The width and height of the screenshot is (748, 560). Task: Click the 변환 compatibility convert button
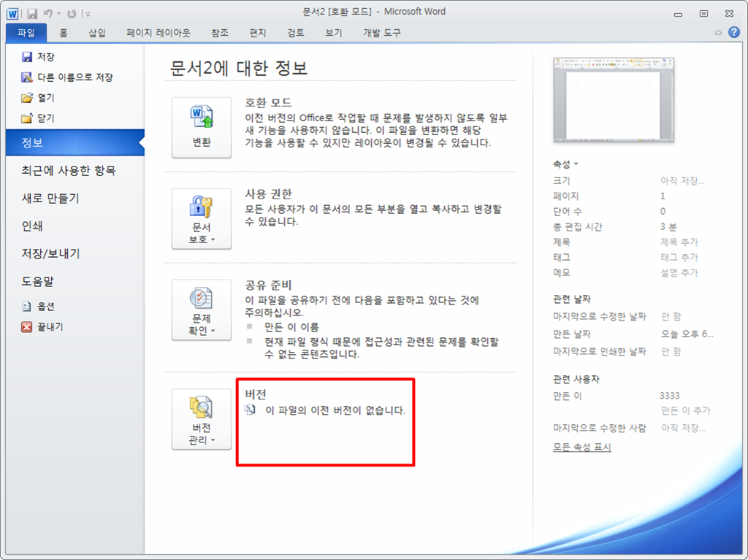coord(202,127)
